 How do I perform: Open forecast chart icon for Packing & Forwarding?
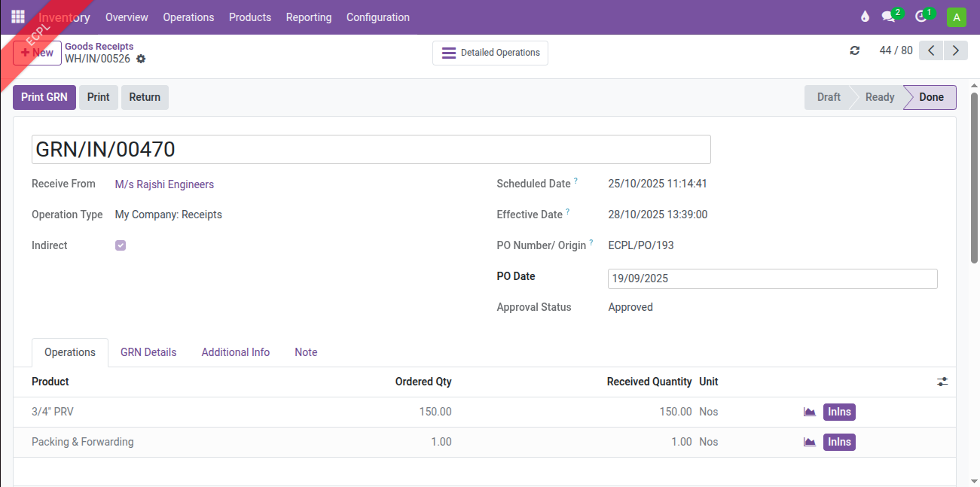tap(810, 442)
